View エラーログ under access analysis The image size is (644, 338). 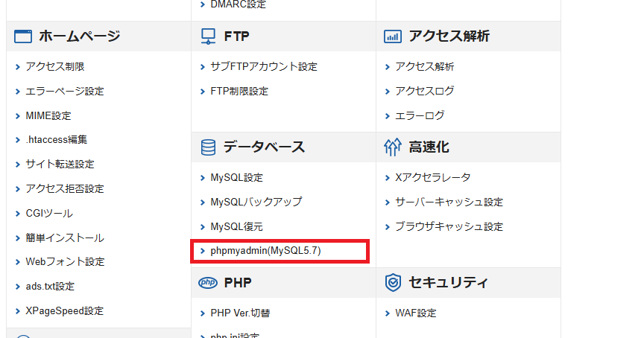pyautogui.click(x=420, y=116)
